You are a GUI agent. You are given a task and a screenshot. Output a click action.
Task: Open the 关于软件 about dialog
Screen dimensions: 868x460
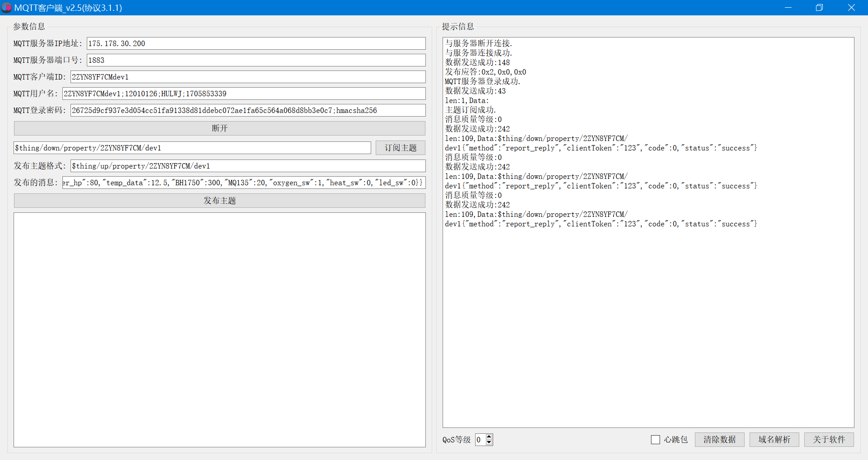coord(829,440)
